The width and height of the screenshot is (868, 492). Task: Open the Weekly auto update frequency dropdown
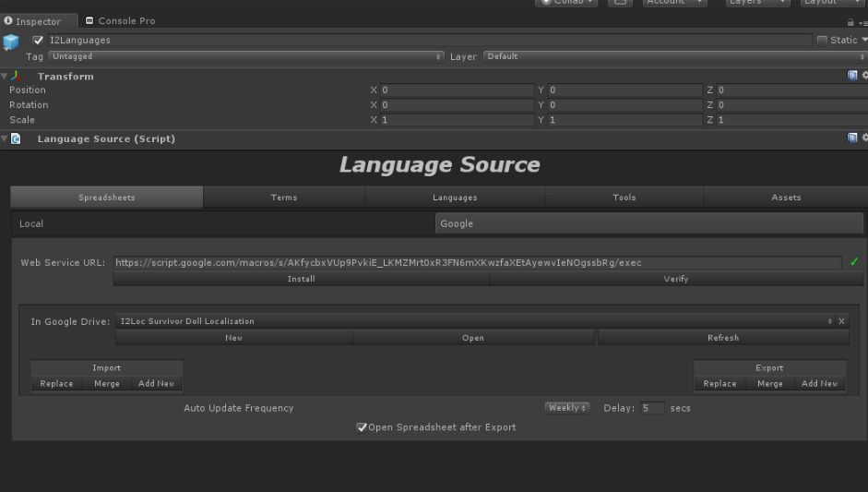tap(566, 408)
